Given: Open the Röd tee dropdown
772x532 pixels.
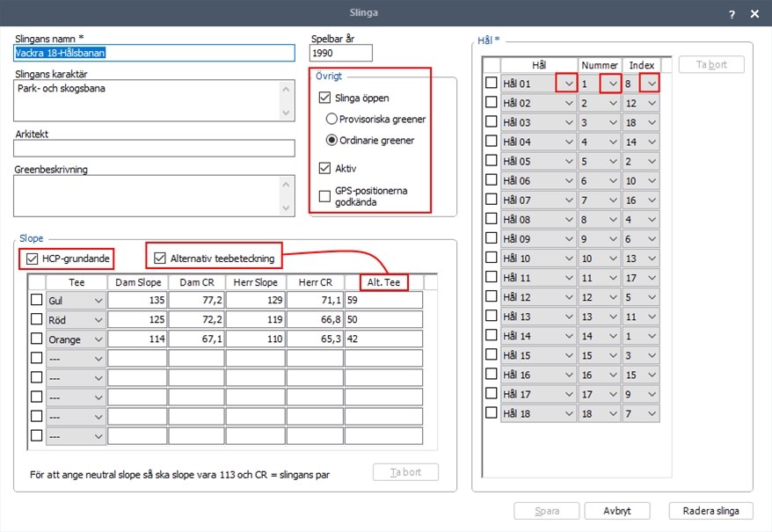Looking at the screenshot, I should click(98, 320).
